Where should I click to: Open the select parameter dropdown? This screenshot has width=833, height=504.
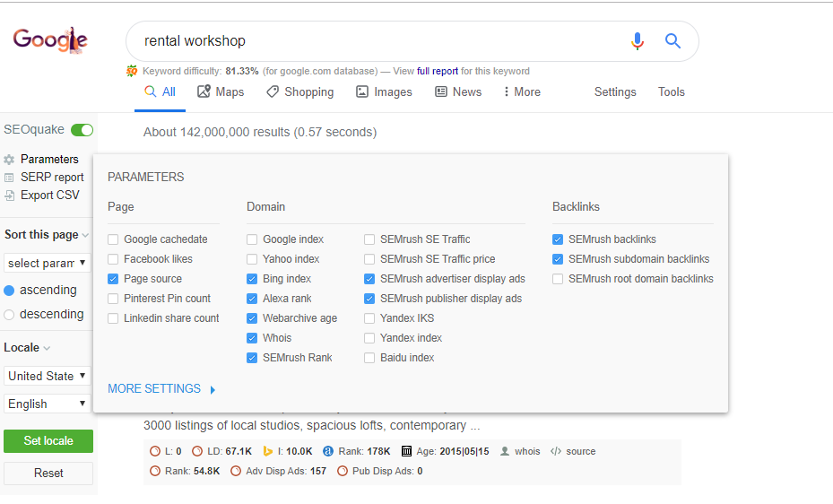tap(47, 263)
